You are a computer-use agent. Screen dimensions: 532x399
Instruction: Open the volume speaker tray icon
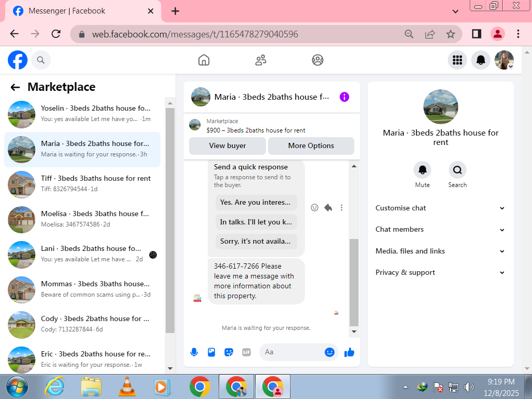[469, 387]
